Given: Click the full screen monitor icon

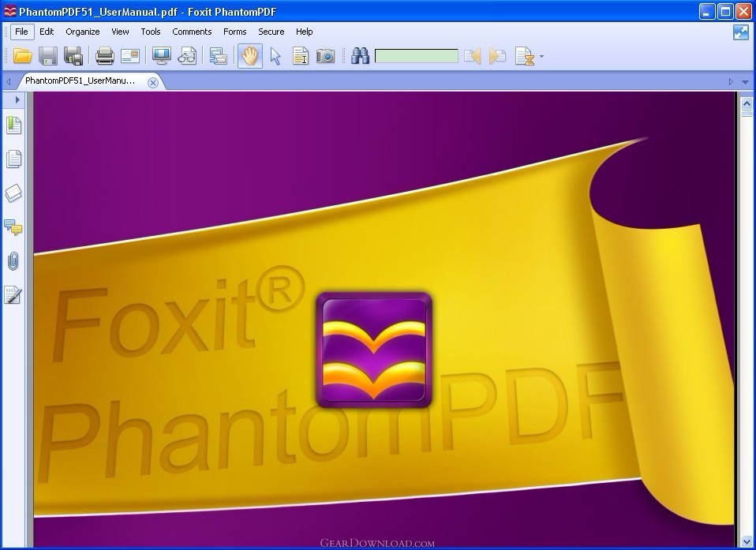Looking at the screenshot, I should pos(162,56).
